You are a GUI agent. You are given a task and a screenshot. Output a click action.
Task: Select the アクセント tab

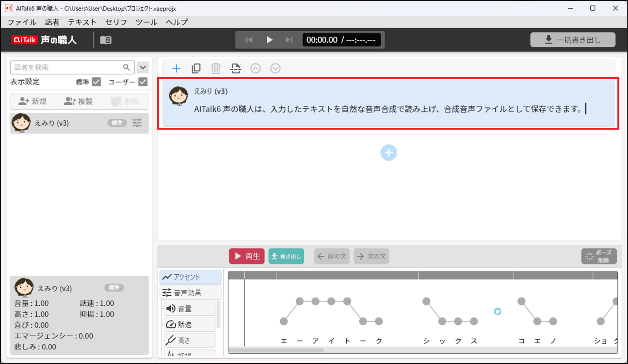pos(191,277)
